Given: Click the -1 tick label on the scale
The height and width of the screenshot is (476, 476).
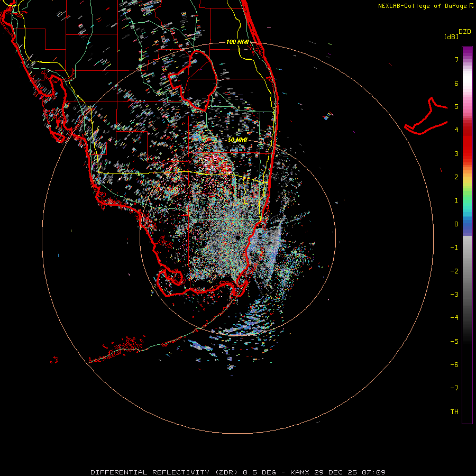Looking at the screenshot, I should [x=454, y=248].
